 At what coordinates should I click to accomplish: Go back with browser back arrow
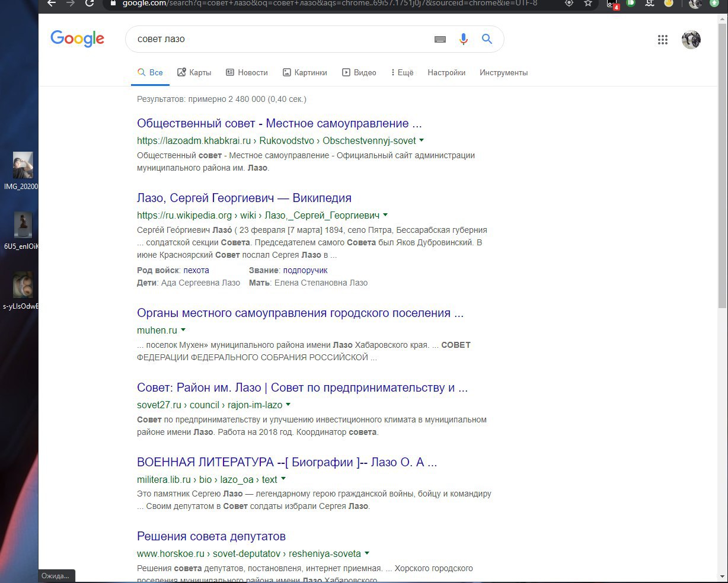click(51, 3)
